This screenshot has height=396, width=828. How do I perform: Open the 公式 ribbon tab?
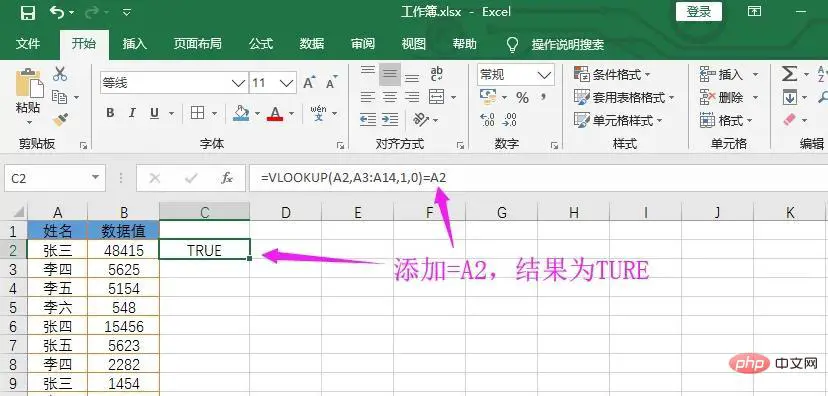[x=261, y=44]
